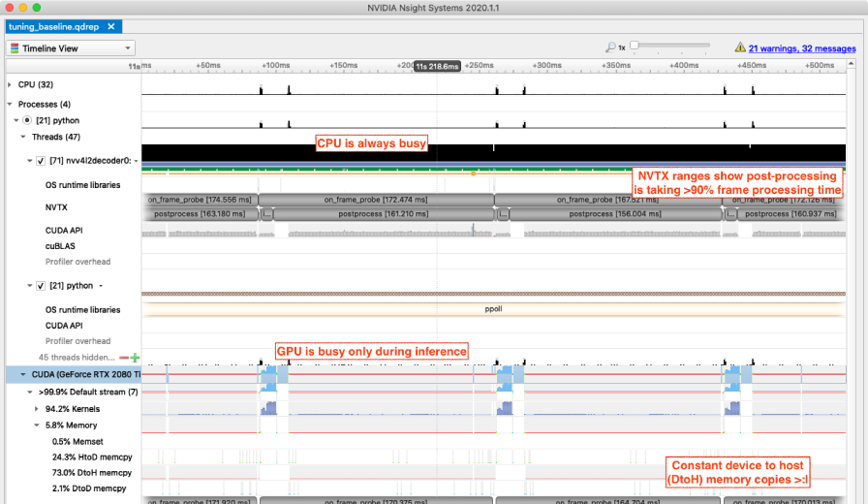
Task: Uncheck the [21] python thread checkbox
Action: (41, 286)
